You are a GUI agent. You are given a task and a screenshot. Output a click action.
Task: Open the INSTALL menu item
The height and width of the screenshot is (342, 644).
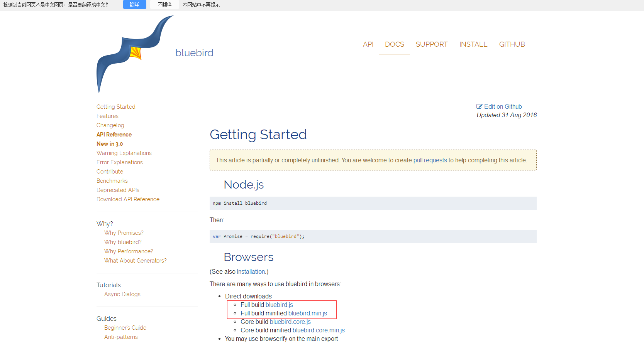pos(473,44)
